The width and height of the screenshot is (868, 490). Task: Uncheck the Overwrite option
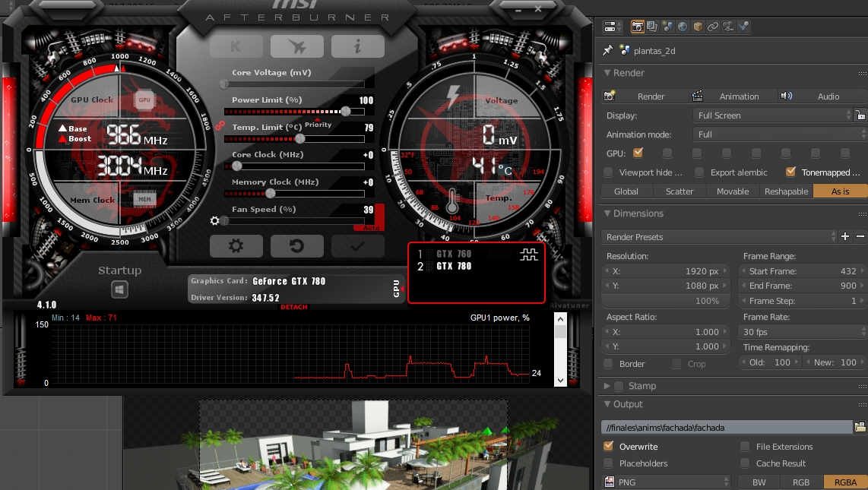(x=608, y=446)
